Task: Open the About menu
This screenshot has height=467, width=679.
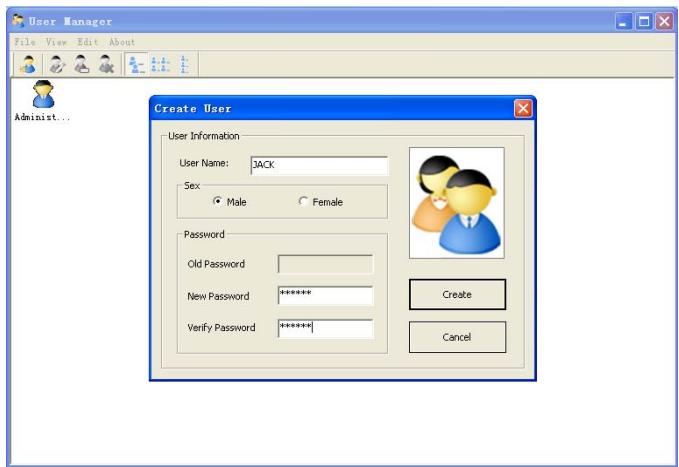Action: [x=121, y=41]
